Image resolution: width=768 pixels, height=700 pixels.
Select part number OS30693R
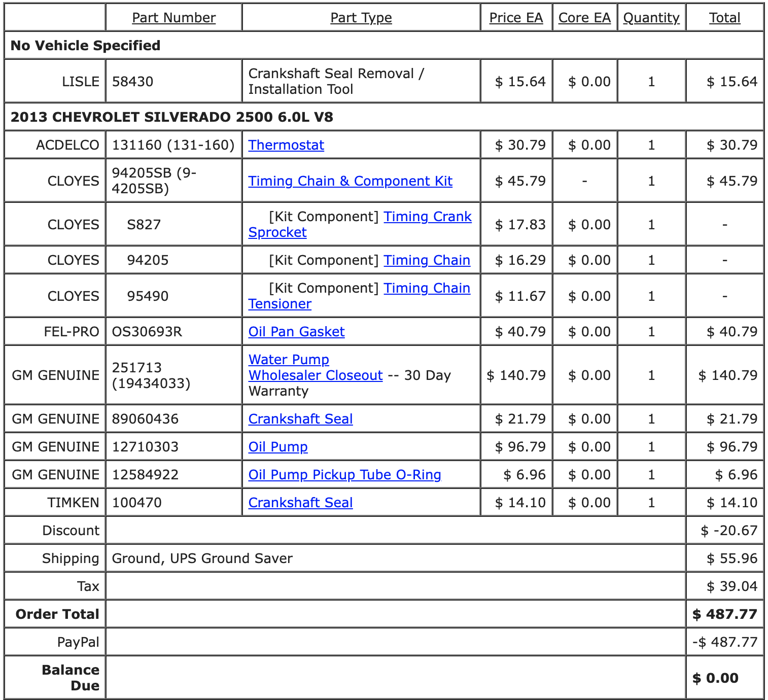(x=147, y=332)
